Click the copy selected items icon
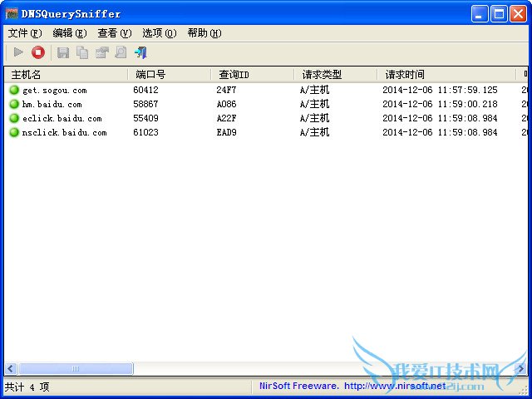 pyautogui.click(x=82, y=52)
